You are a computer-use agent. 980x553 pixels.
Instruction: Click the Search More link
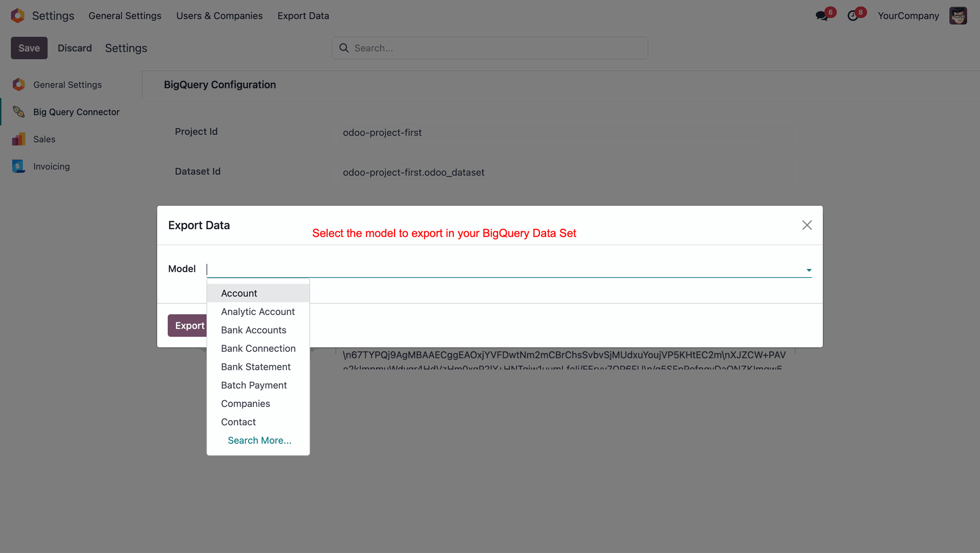click(259, 440)
